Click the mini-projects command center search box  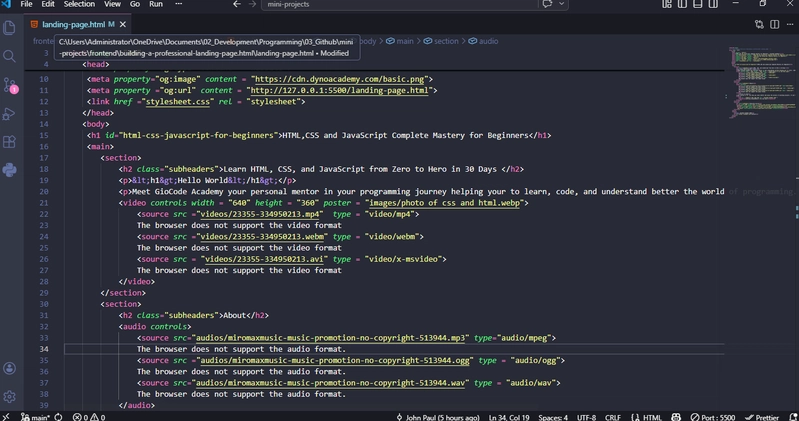click(x=400, y=5)
